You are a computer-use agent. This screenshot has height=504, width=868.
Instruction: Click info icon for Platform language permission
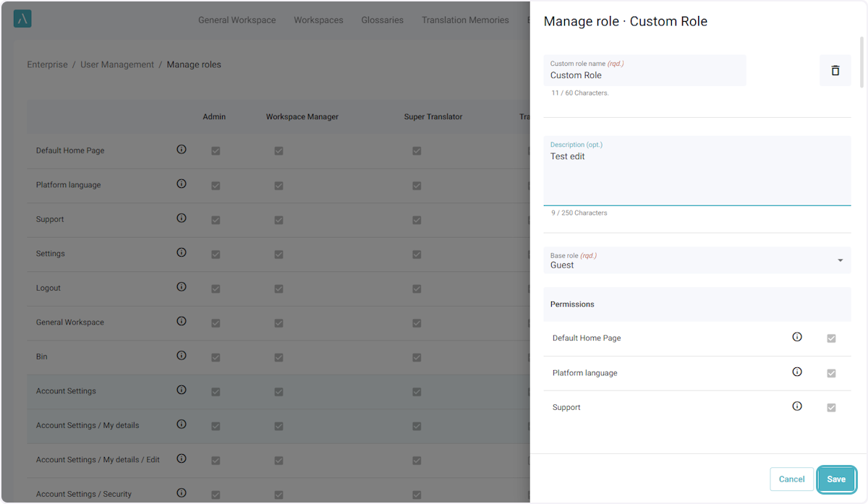coord(797,372)
